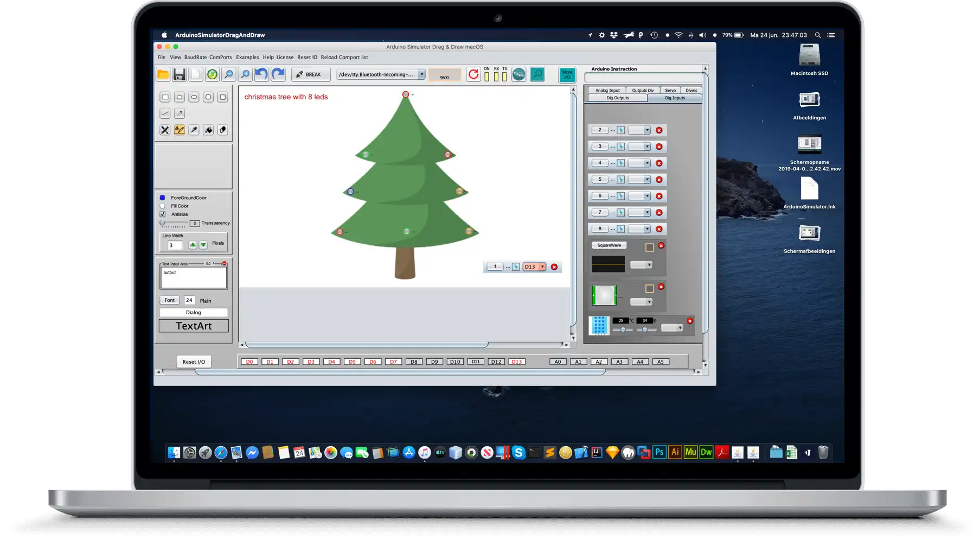The height and width of the screenshot is (539, 980).
Task: Select the rectangle shape tool
Action: 165,97
